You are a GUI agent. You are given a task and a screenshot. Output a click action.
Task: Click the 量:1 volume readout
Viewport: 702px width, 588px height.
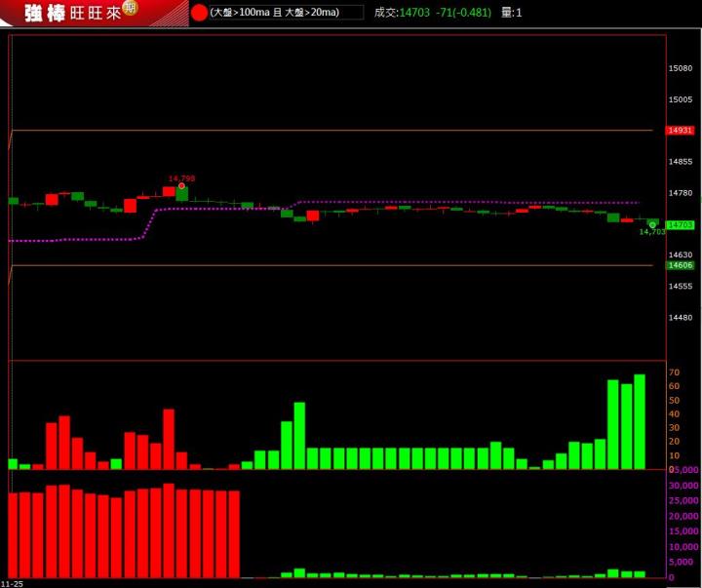(511, 13)
